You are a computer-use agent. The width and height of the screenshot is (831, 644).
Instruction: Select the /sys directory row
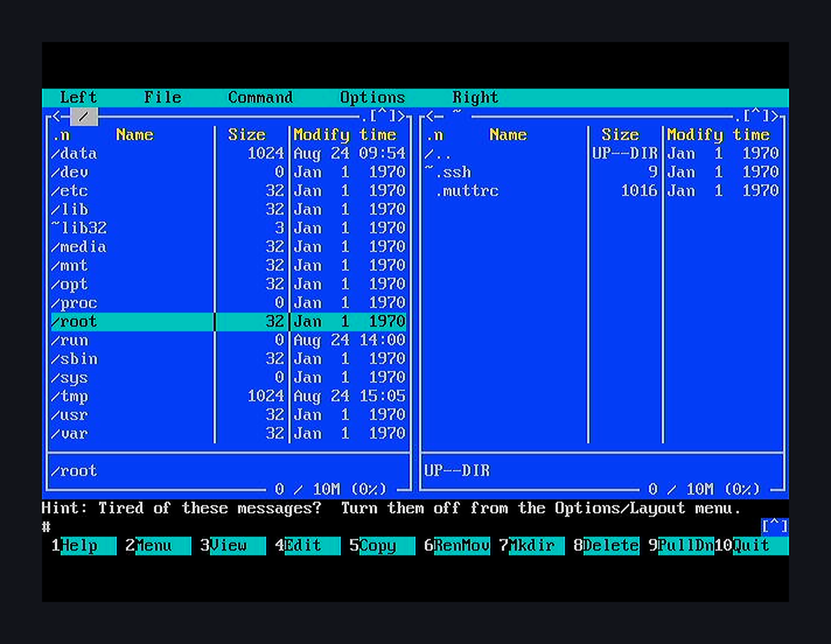(229, 378)
